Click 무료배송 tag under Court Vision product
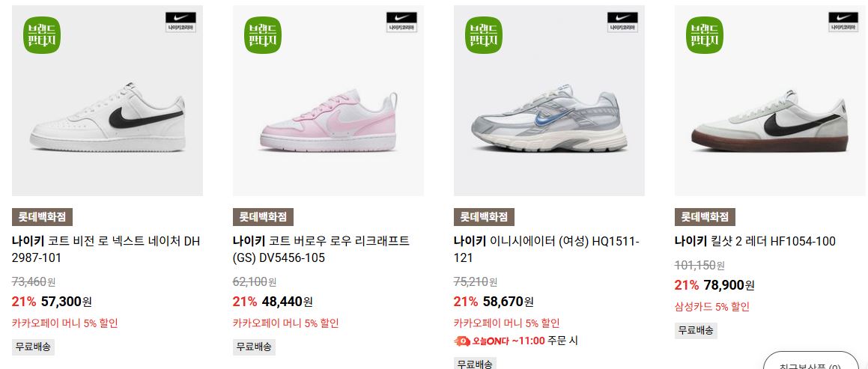Viewport: 868px width, 369px height. (33, 347)
